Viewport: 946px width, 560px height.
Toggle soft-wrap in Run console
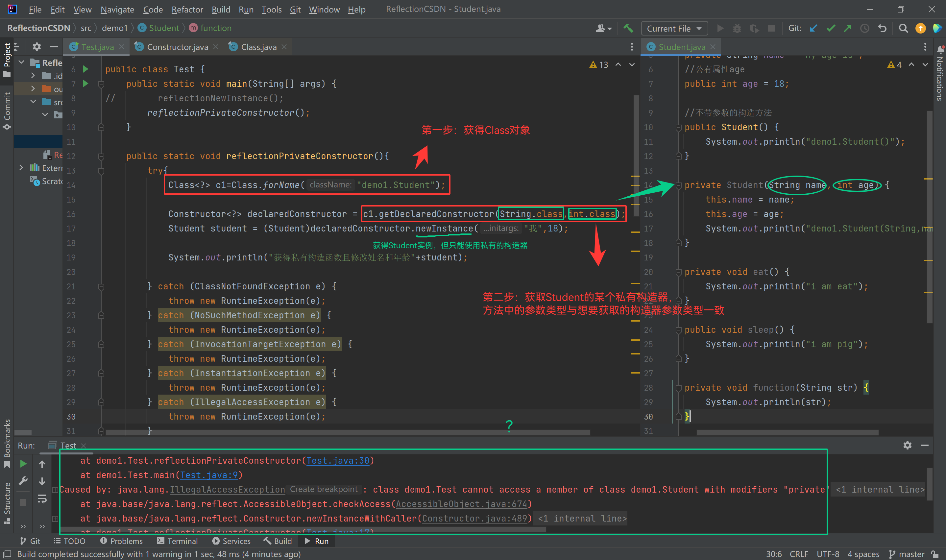[x=42, y=499]
